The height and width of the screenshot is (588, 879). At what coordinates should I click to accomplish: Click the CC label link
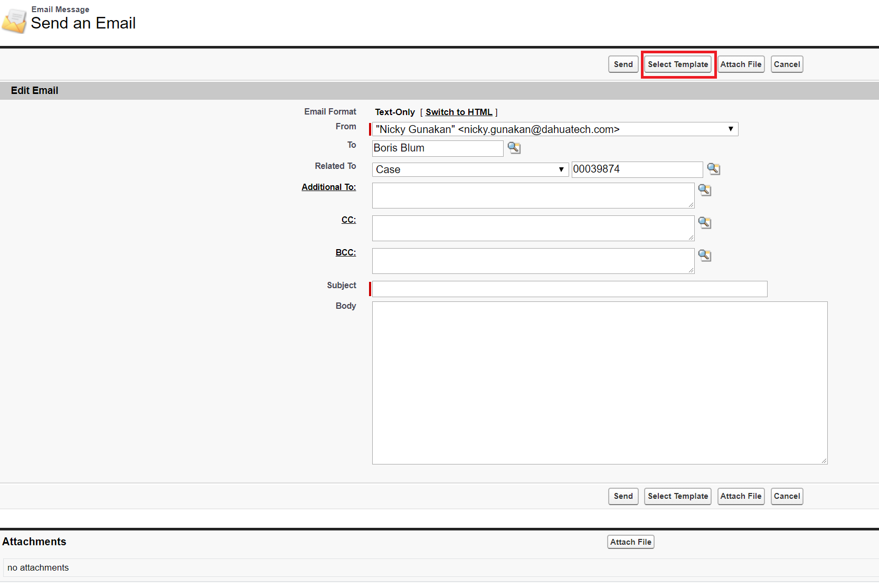click(x=348, y=220)
